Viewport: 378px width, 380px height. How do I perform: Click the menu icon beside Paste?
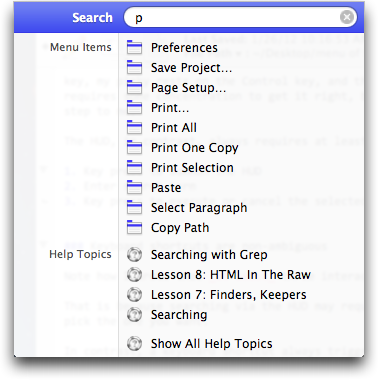click(134, 187)
